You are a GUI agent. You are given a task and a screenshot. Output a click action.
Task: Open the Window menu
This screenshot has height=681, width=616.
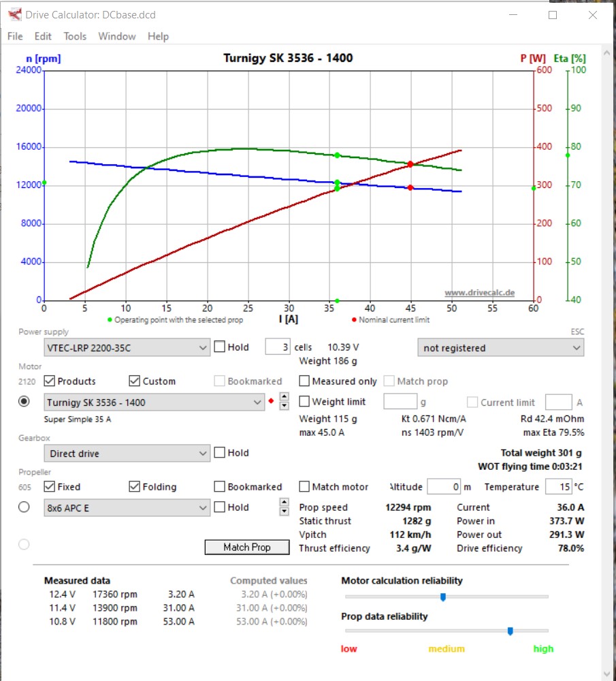(x=117, y=36)
